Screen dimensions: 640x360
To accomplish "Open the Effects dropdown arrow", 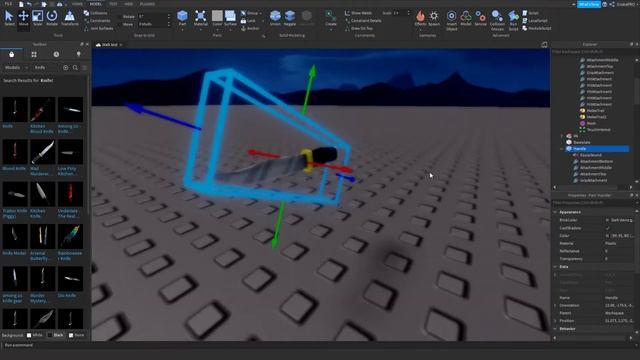I will pyautogui.click(x=420, y=29).
